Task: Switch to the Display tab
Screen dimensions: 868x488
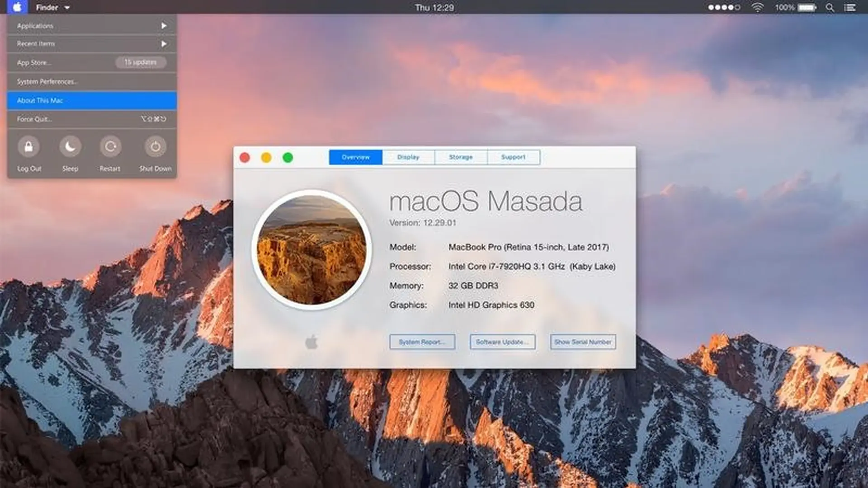Action: pyautogui.click(x=408, y=157)
